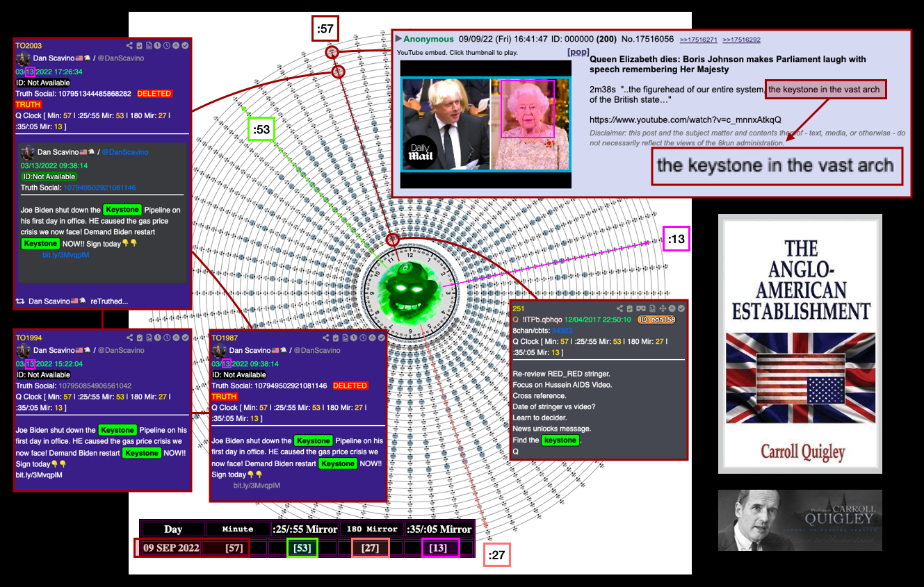Click clipboard-check icon on post TO2003
Screen dimensions: 924x587
coord(139,45)
